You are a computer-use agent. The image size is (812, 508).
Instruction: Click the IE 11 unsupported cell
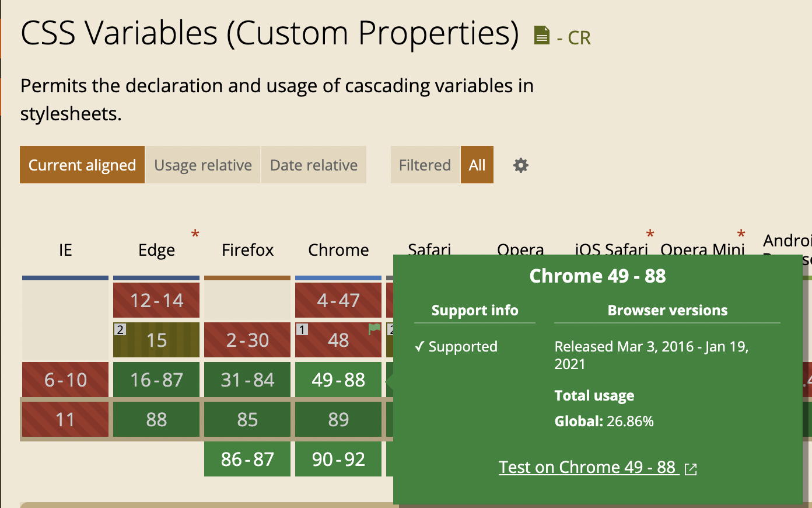click(65, 420)
